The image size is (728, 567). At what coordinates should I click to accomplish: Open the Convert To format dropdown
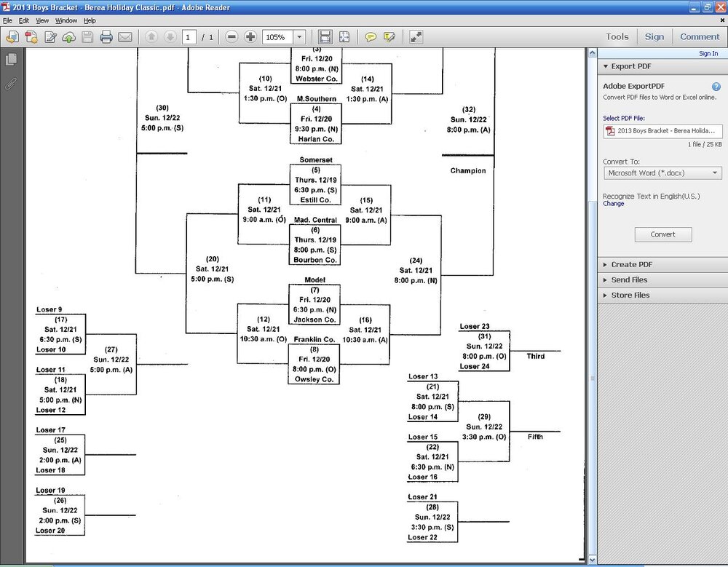point(662,173)
